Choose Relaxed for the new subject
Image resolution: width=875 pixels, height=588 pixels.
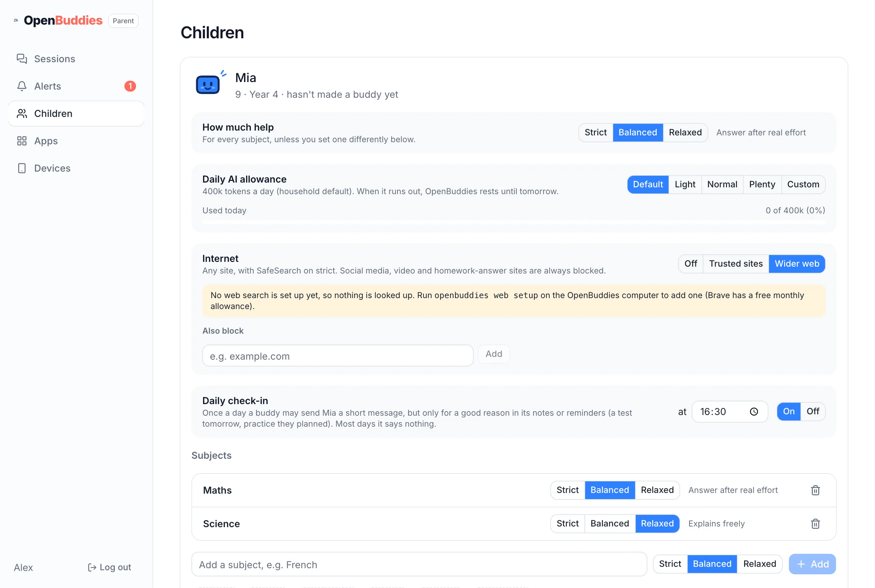click(x=759, y=564)
